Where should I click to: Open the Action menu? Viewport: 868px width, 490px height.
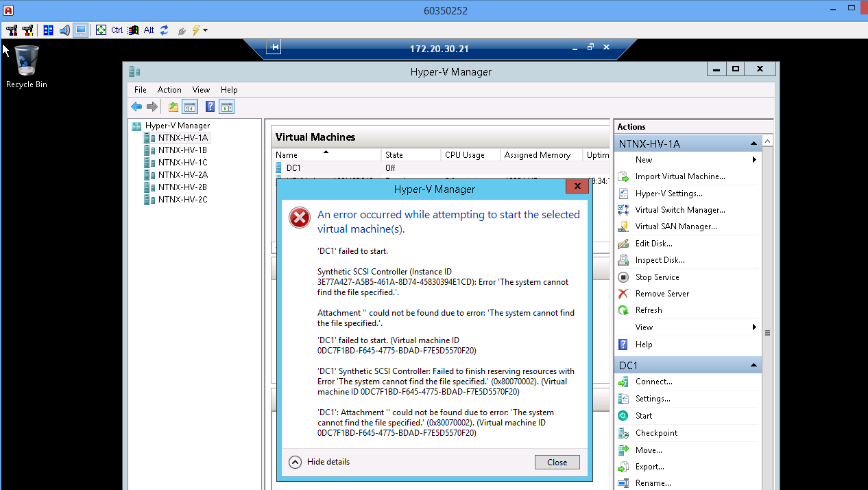click(x=169, y=90)
